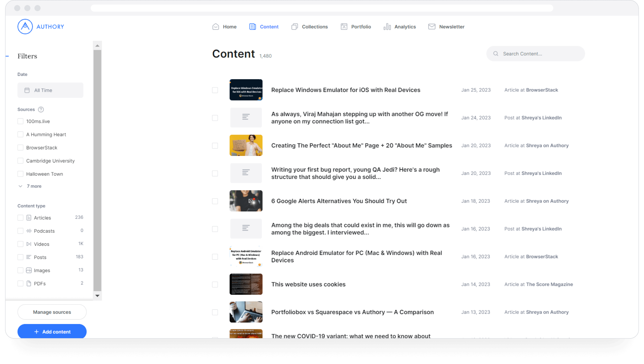Click the Replace Android Emulator thumbnail
Viewport: 644px width, 364px height.
(246, 256)
